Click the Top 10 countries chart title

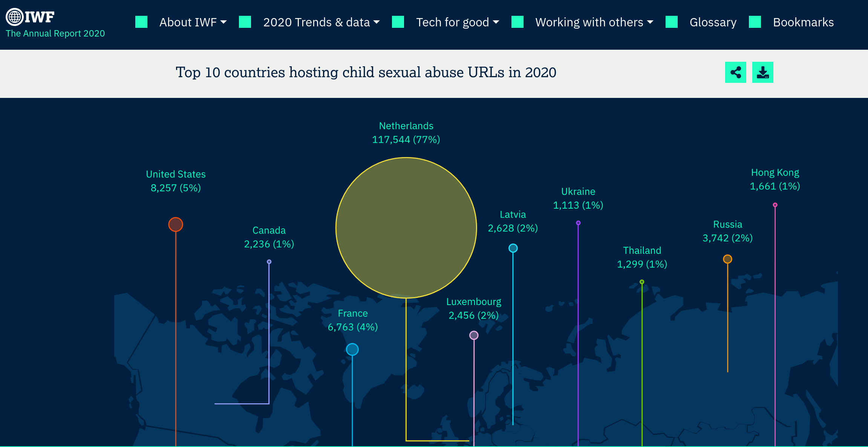pyautogui.click(x=366, y=72)
